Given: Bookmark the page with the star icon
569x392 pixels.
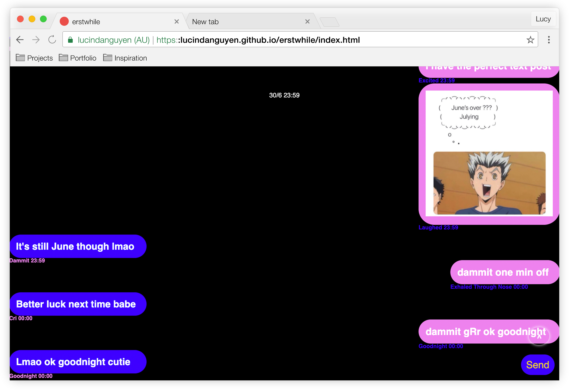Looking at the screenshot, I should (530, 39).
